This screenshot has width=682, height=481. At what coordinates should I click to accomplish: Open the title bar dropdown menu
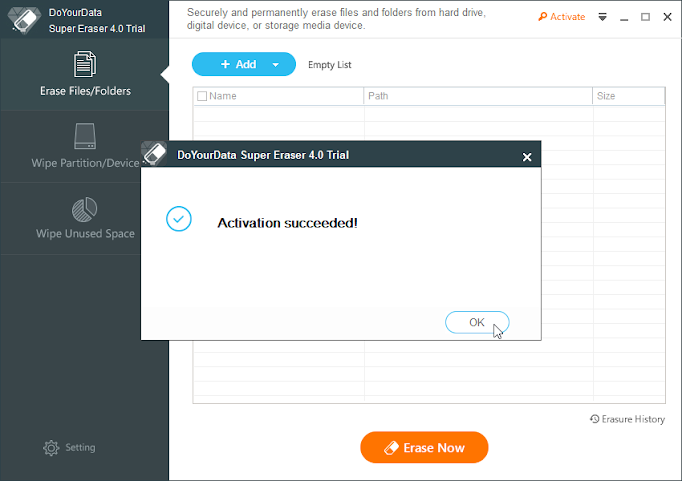tap(602, 17)
